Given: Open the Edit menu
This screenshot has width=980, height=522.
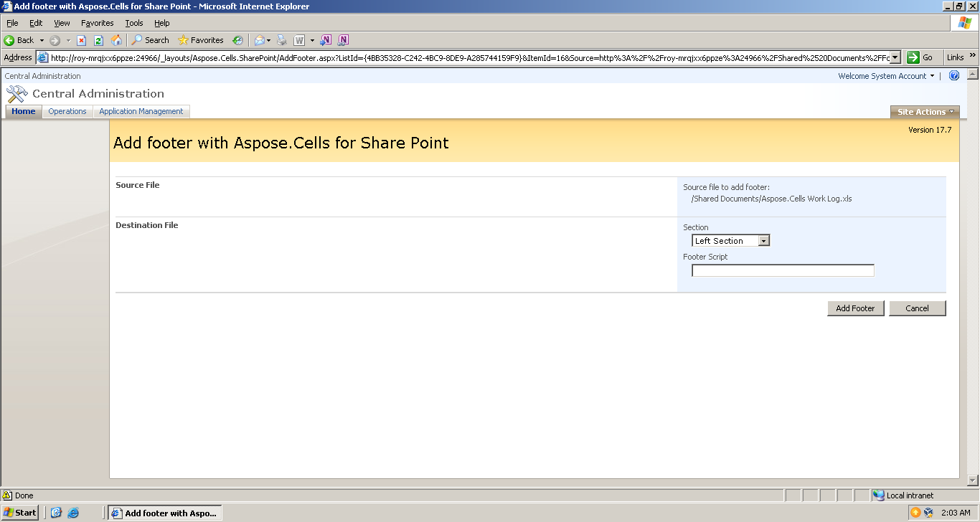Looking at the screenshot, I should point(36,23).
